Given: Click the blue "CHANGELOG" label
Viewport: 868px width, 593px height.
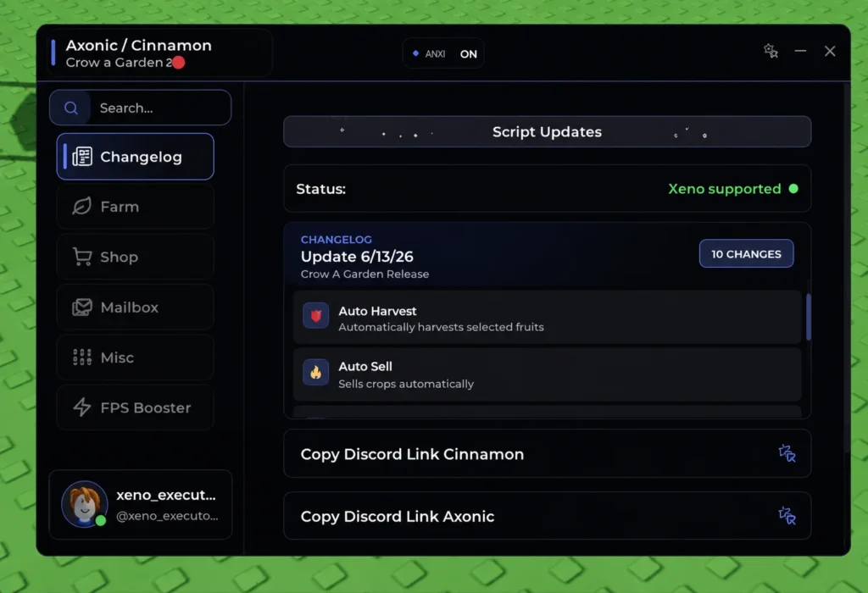Looking at the screenshot, I should pos(336,240).
